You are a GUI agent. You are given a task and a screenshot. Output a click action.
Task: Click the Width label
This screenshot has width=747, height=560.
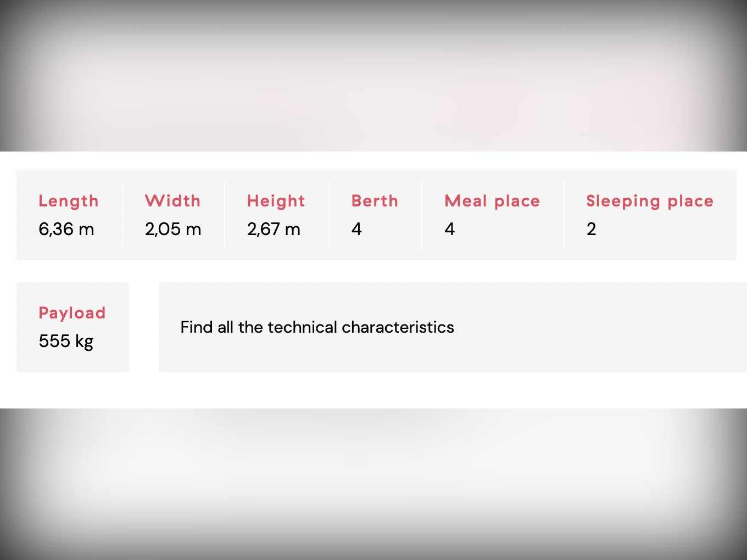(x=172, y=201)
